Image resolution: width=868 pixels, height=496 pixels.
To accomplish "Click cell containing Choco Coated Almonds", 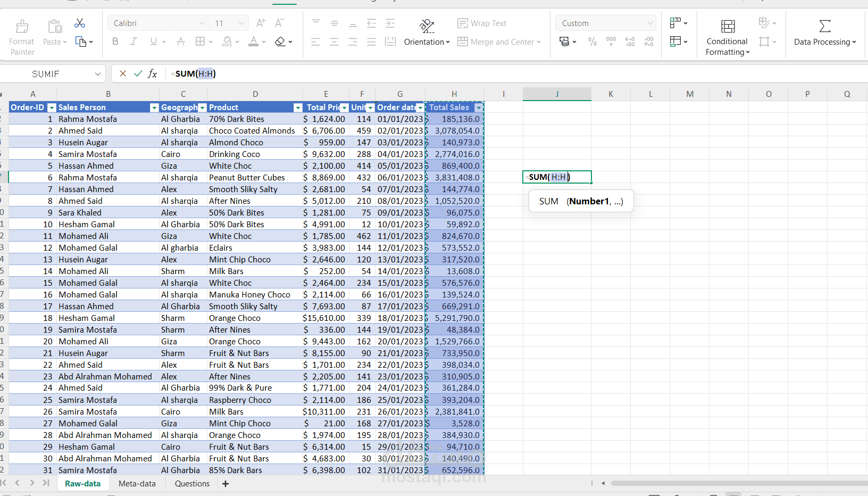I will [x=255, y=130].
